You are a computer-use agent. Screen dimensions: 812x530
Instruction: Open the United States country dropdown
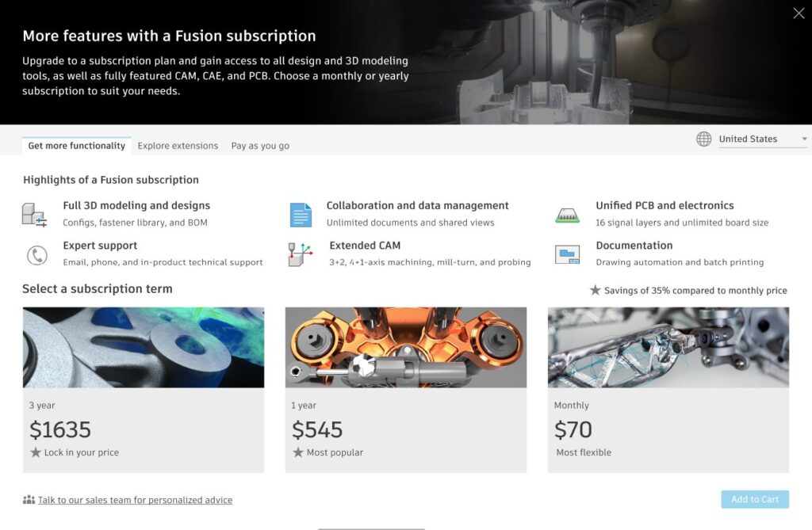point(762,139)
